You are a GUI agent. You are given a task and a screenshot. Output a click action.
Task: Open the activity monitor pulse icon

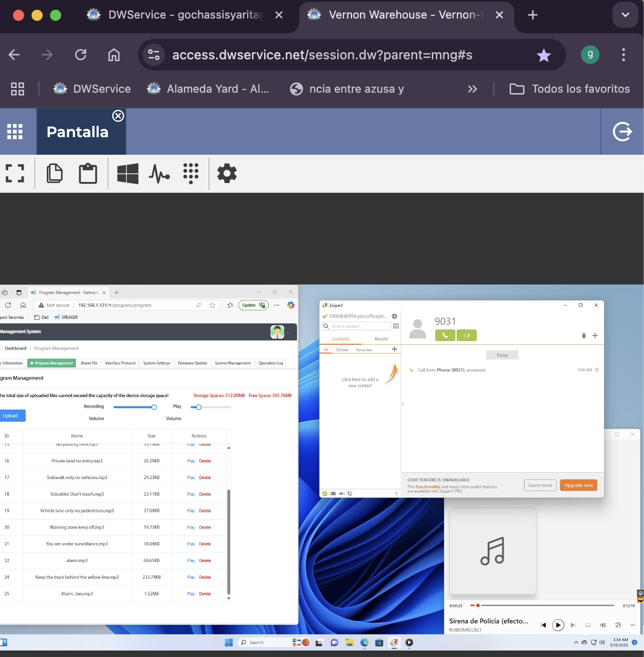[159, 173]
